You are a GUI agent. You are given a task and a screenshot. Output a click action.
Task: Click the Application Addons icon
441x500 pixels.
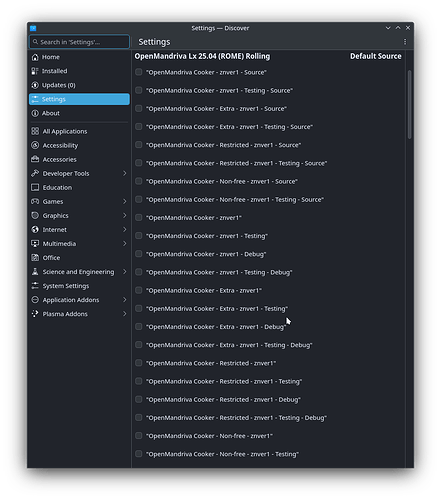35,300
